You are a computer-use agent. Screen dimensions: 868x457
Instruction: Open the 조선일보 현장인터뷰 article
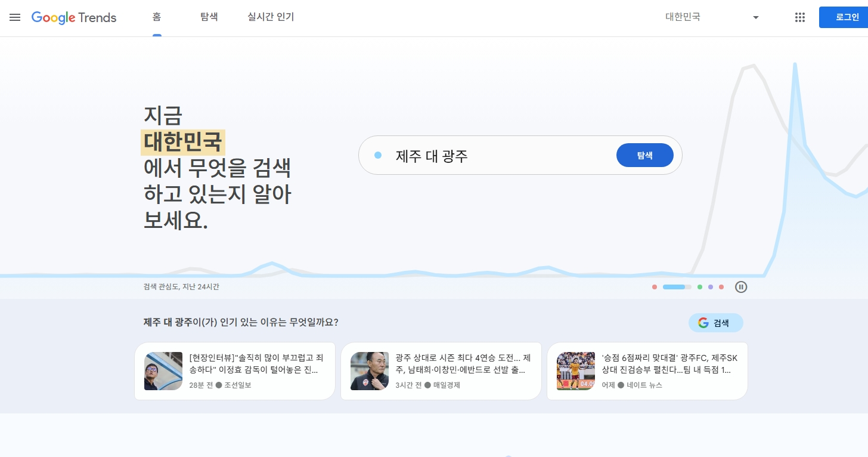235,371
